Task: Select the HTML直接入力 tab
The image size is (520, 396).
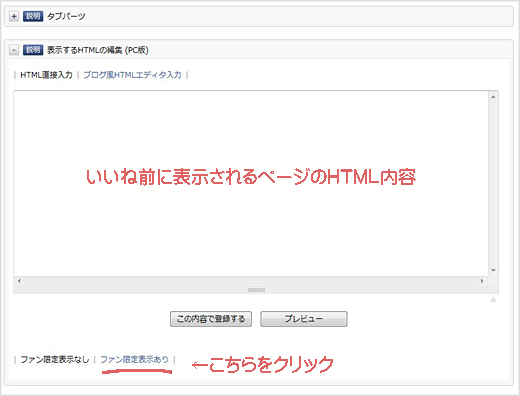Action: [46, 75]
